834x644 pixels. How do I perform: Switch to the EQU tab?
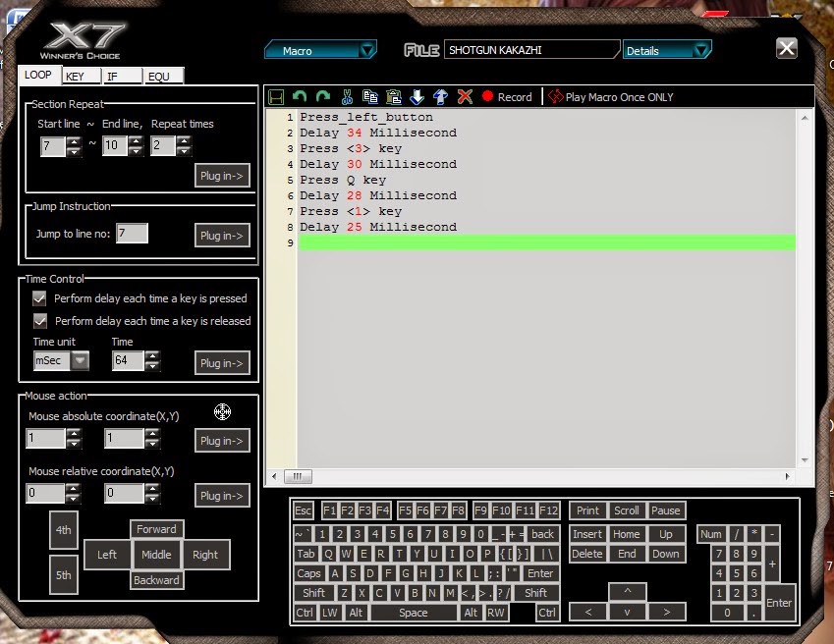coord(161,76)
